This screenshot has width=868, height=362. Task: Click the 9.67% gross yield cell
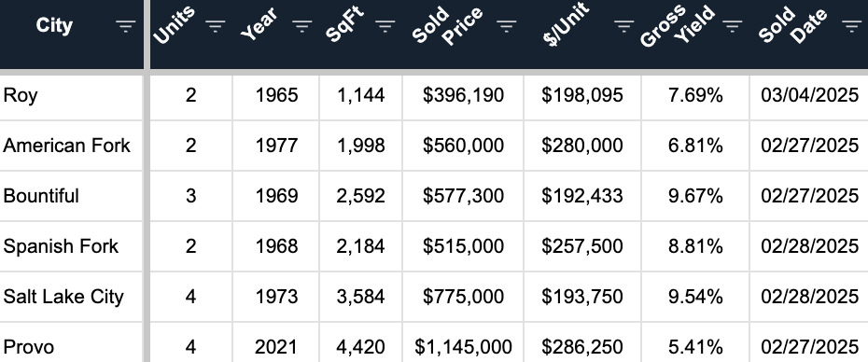695,196
